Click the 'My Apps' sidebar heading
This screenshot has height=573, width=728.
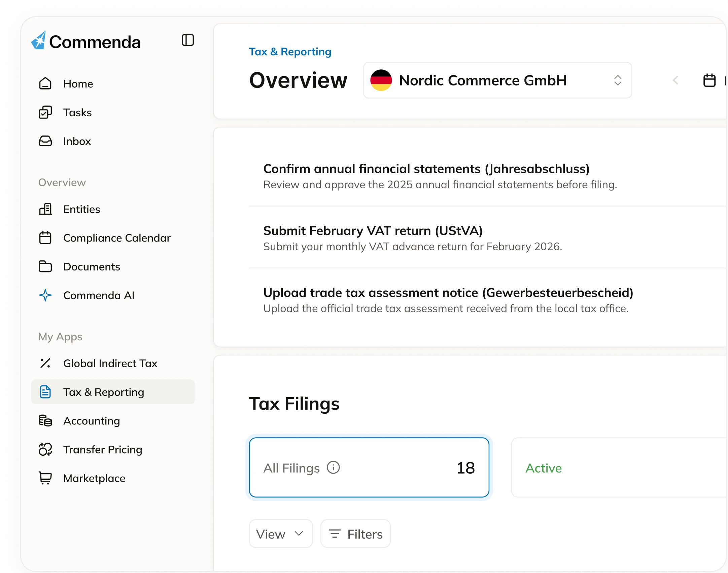[x=60, y=337]
